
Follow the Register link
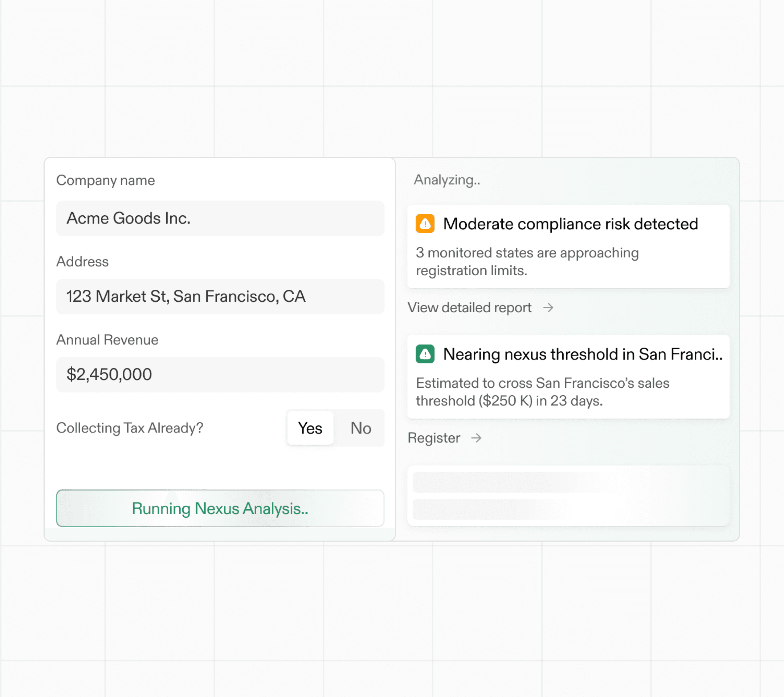click(x=433, y=438)
